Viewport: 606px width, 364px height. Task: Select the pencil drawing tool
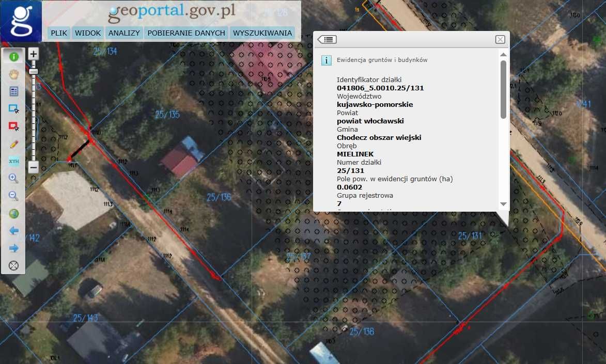[x=13, y=144]
